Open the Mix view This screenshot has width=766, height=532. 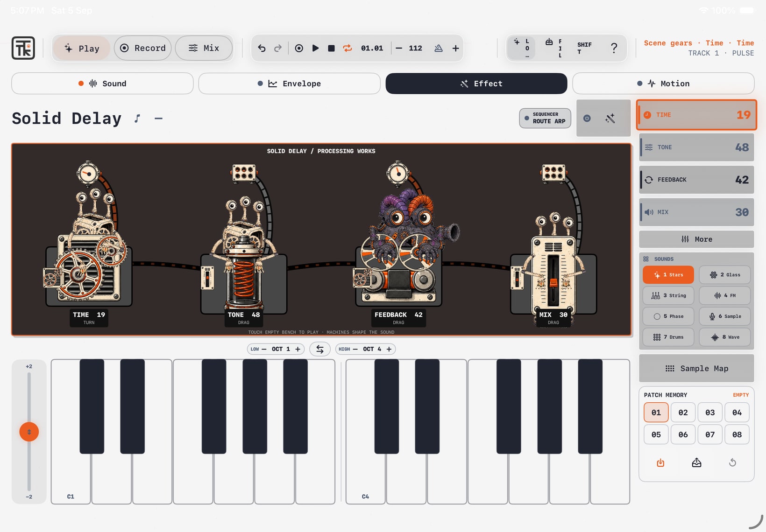click(x=204, y=48)
